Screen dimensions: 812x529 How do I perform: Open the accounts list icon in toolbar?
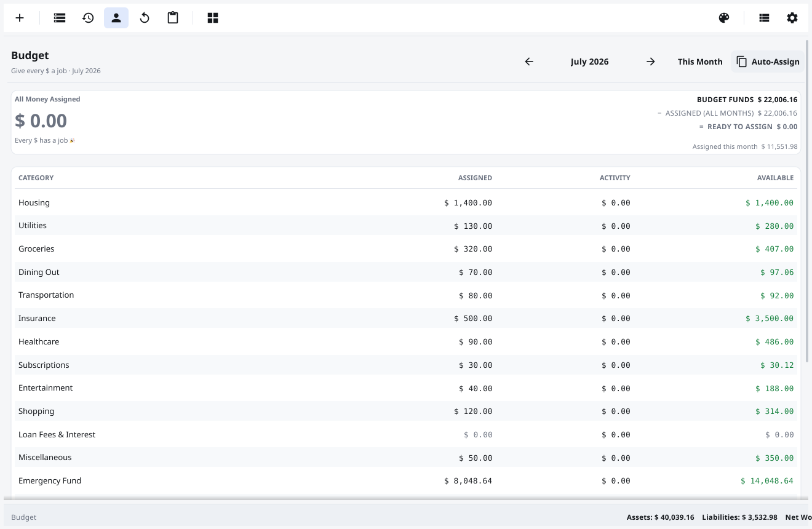pyautogui.click(x=60, y=18)
